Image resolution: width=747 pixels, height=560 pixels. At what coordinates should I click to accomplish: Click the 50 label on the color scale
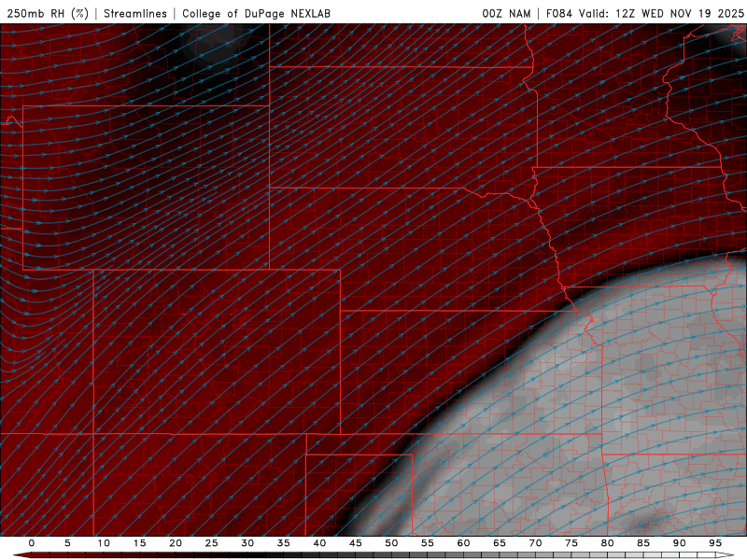[391, 543]
